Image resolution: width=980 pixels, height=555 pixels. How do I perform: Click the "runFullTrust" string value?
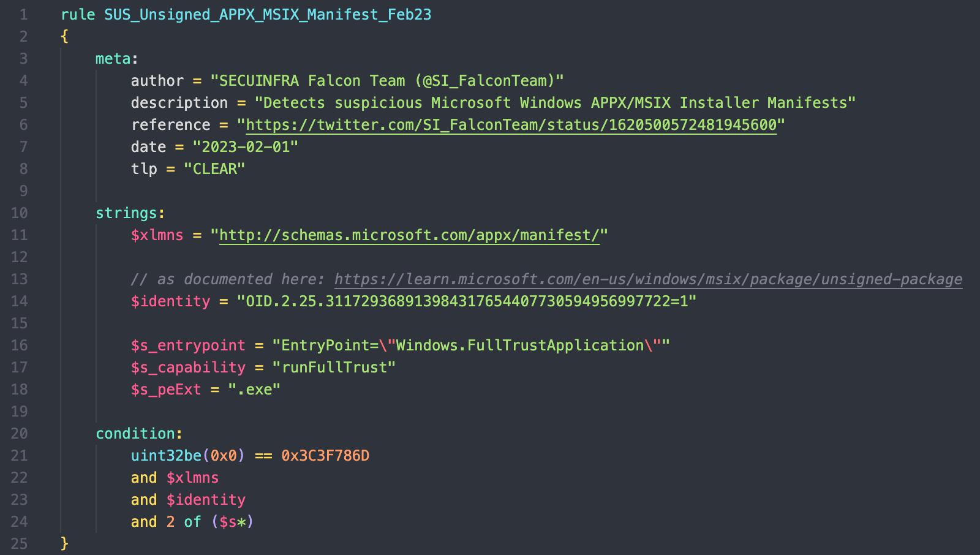(x=334, y=368)
